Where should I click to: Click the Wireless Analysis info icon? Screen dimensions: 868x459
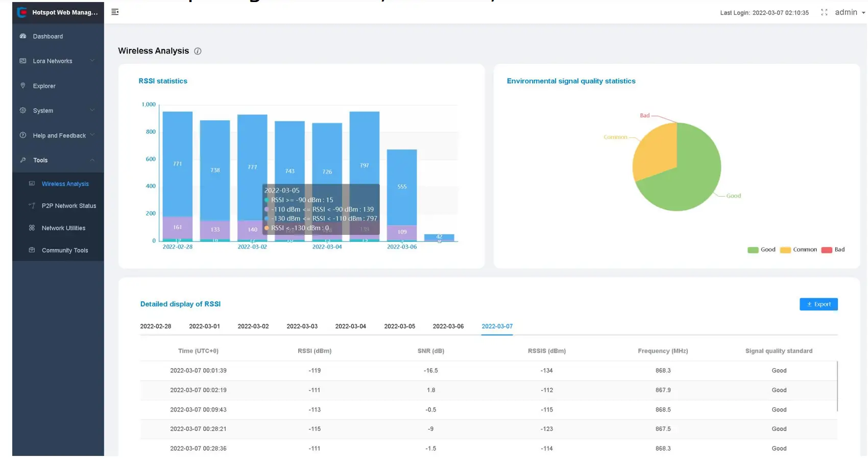click(x=198, y=51)
